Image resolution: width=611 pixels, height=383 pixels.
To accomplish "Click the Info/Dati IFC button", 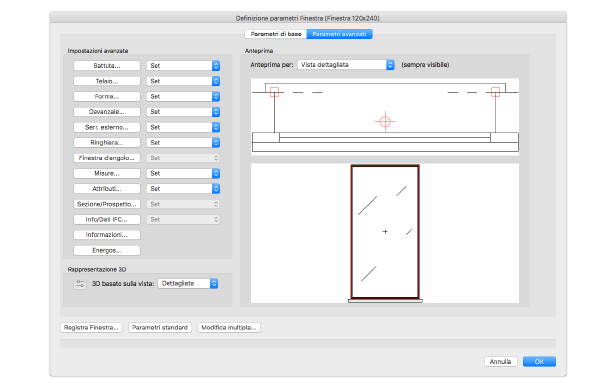I will coord(107,219).
